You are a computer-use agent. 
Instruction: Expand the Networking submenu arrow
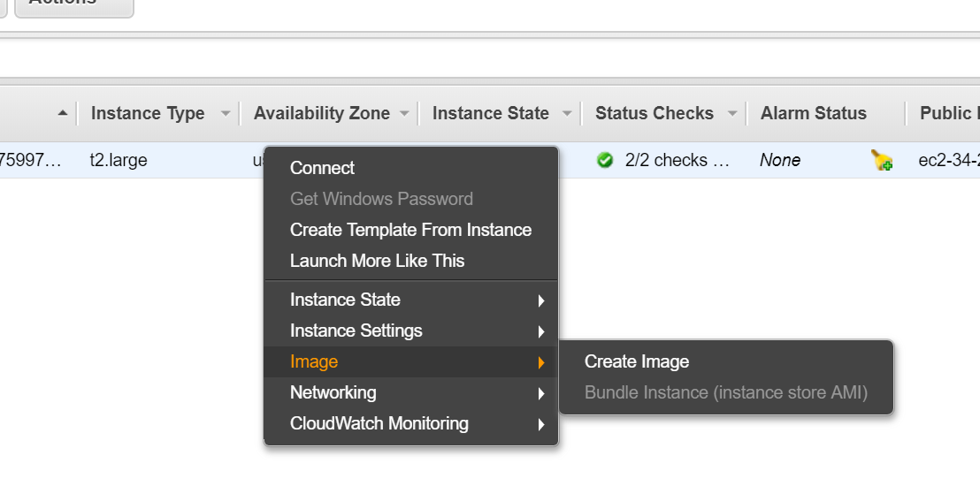pyautogui.click(x=540, y=393)
